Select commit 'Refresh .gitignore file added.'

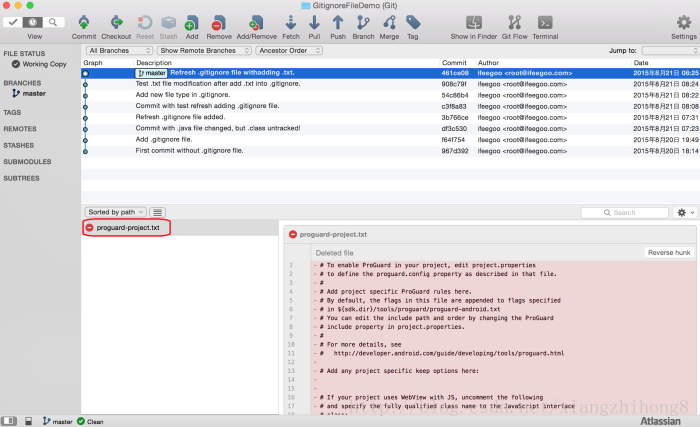[390, 117]
